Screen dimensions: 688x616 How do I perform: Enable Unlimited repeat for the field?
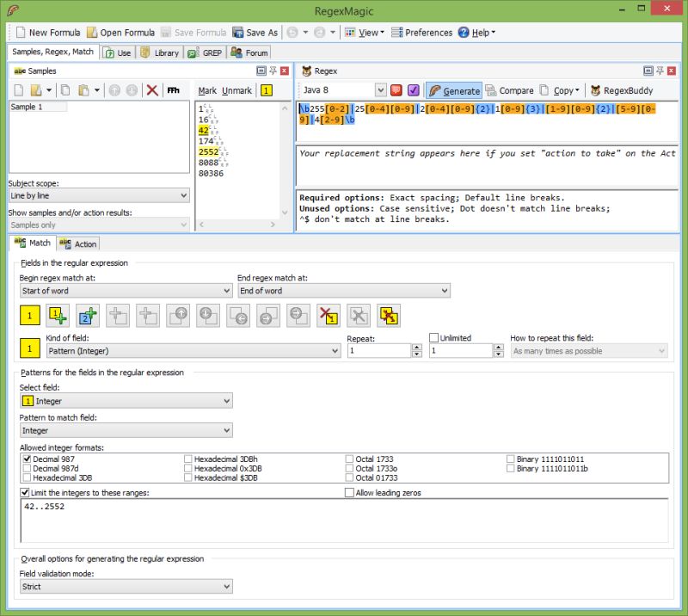tap(434, 339)
